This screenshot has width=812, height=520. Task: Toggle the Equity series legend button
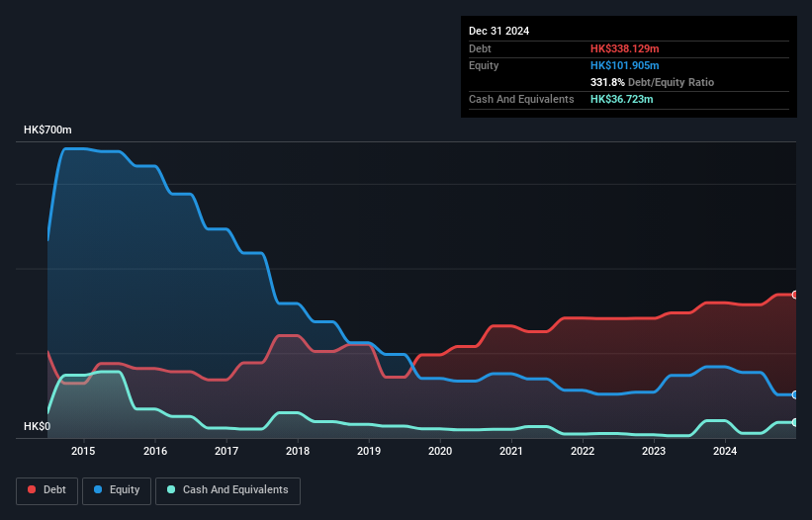tap(117, 490)
